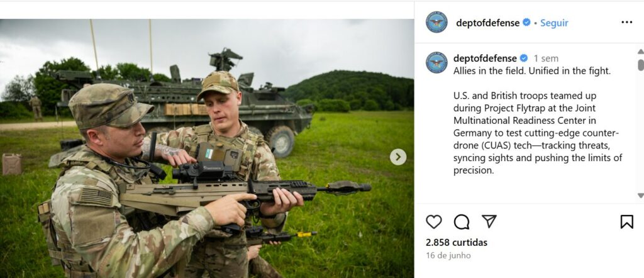The height and width of the screenshot is (278, 644).
Task: Open the three-dot more options menu
Action: click(x=627, y=22)
